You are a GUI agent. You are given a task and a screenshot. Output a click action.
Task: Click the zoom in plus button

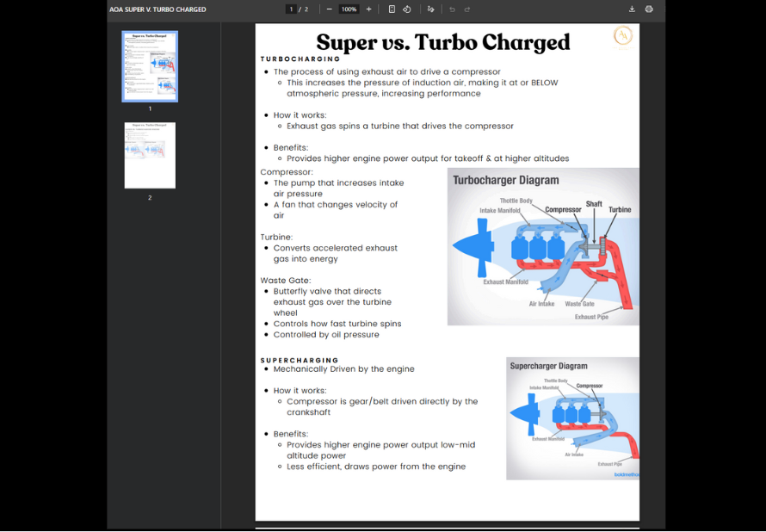tap(369, 9)
